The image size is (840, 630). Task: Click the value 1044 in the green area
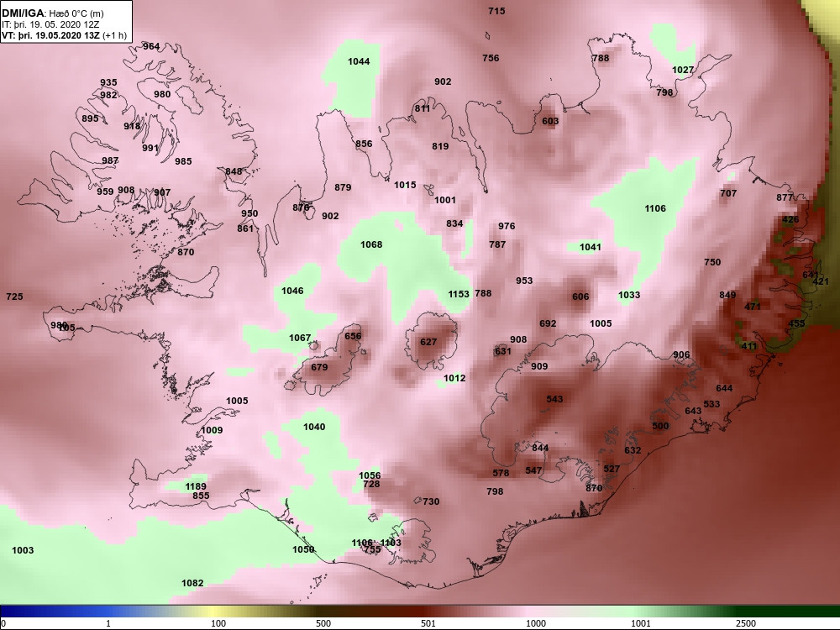coord(359,61)
